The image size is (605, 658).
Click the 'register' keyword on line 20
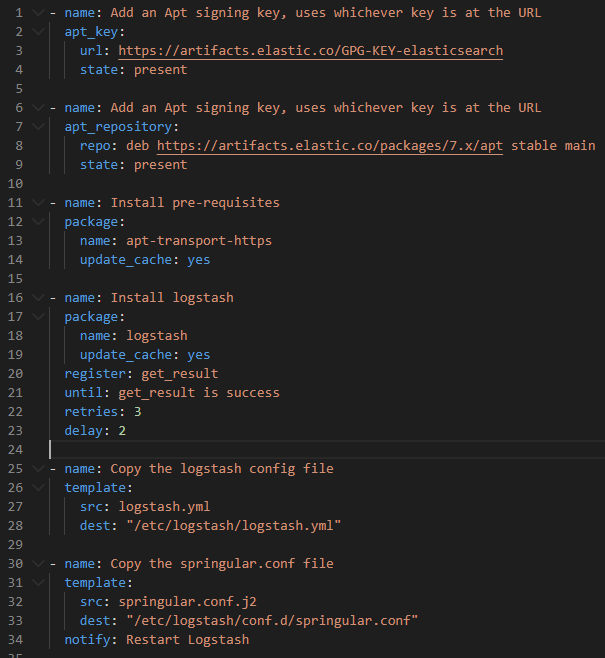(95, 374)
